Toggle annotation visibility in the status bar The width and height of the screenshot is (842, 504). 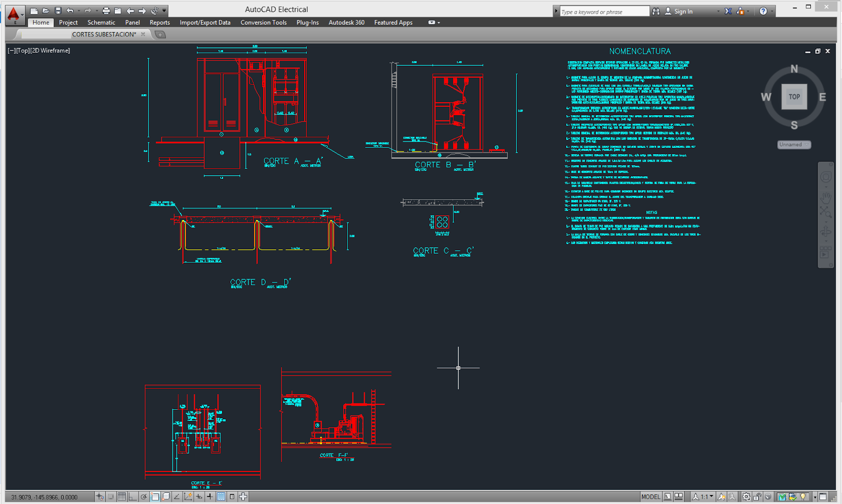point(721,497)
